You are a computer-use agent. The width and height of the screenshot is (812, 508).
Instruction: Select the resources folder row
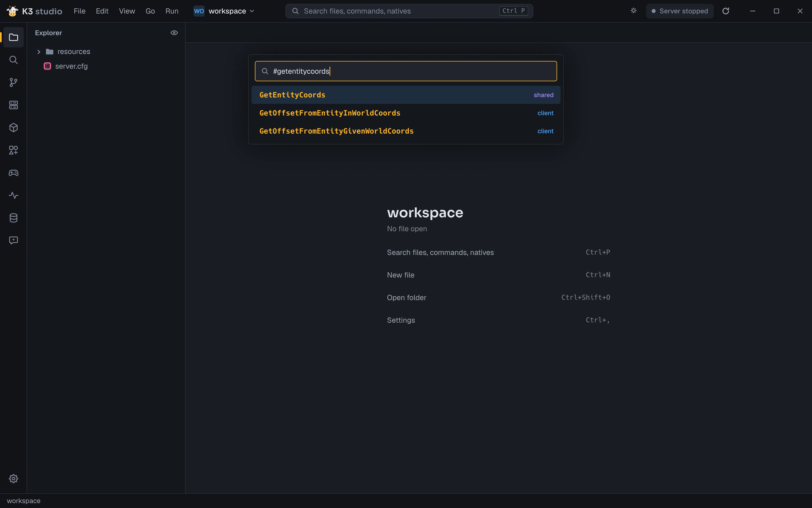(x=106, y=52)
